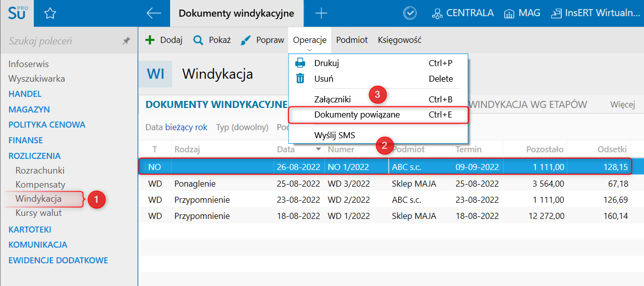Screen dimensions: 644x286
Task: Open the Księgowość menu
Action: coord(400,40)
